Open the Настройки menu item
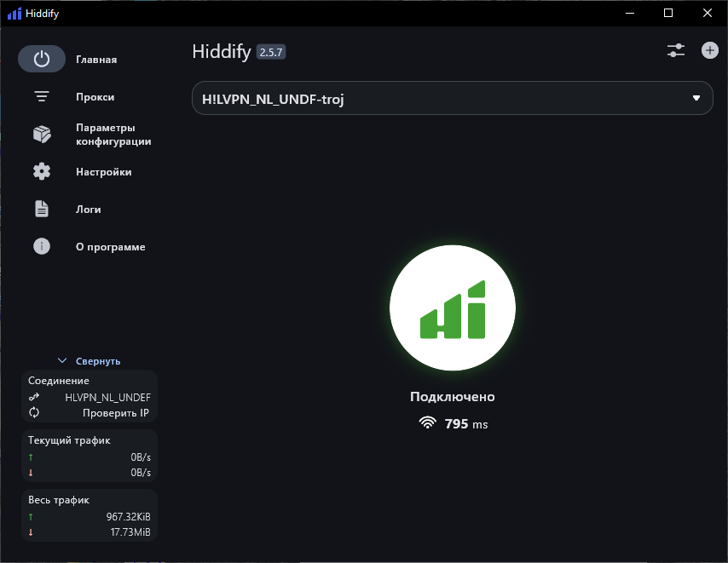Screen dimensions: 728x563 point(104,172)
